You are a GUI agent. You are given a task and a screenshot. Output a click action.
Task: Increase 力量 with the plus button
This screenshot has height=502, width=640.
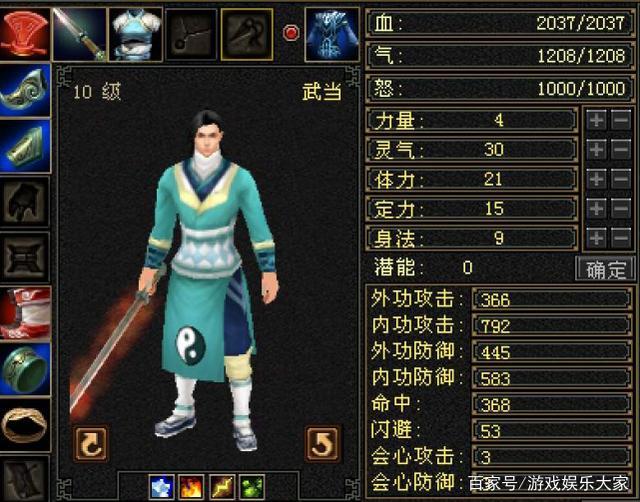596,120
